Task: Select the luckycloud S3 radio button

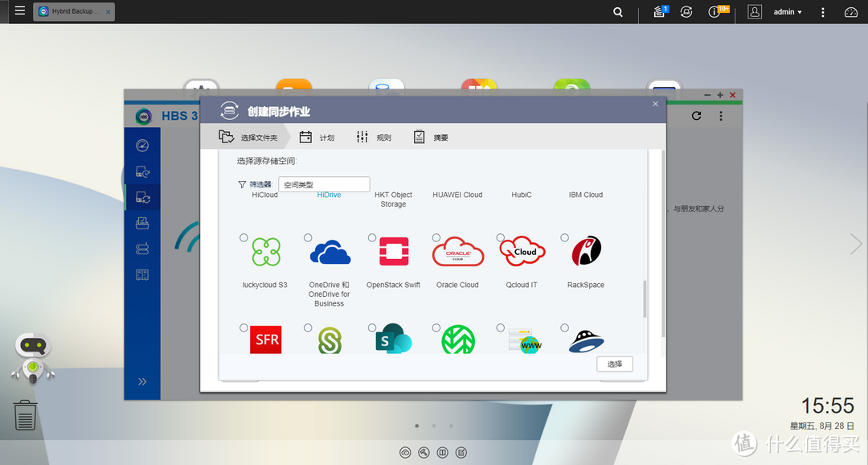Action: (244, 238)
